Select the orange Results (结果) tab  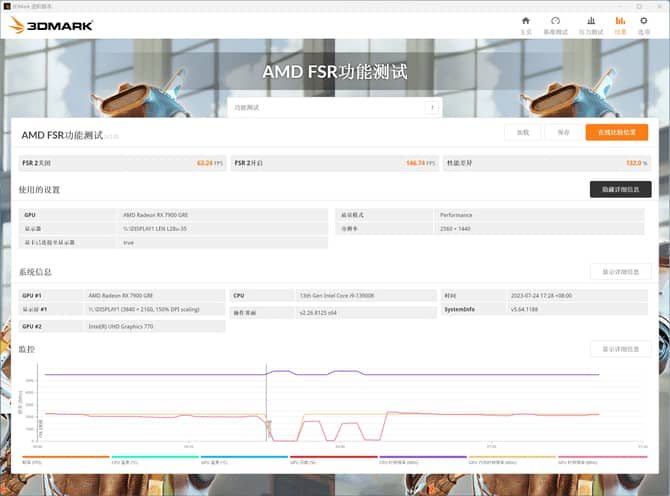click(x=620, y=26)
